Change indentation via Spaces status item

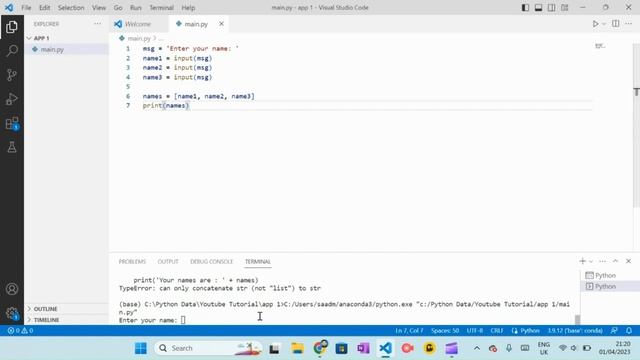coord(445,331)
